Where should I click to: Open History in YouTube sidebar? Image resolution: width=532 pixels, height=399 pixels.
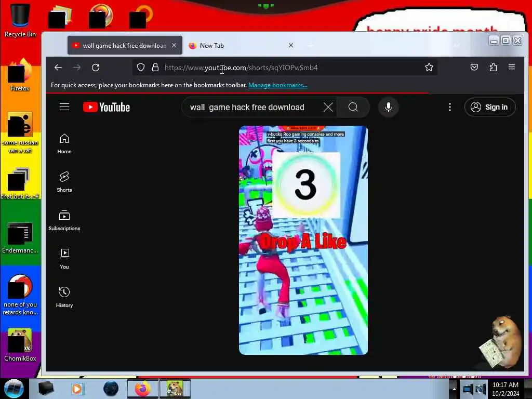(64, 298)
